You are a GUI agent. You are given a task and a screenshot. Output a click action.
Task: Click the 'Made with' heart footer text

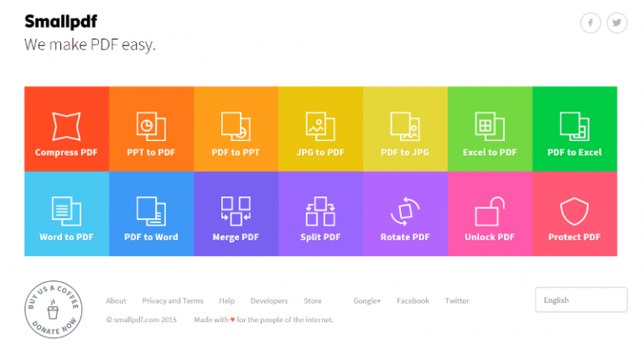(x=263, y=320)
